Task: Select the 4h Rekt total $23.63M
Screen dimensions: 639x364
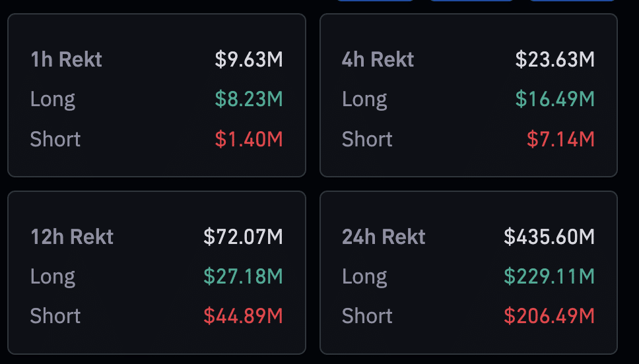Action: coord(555,59)
